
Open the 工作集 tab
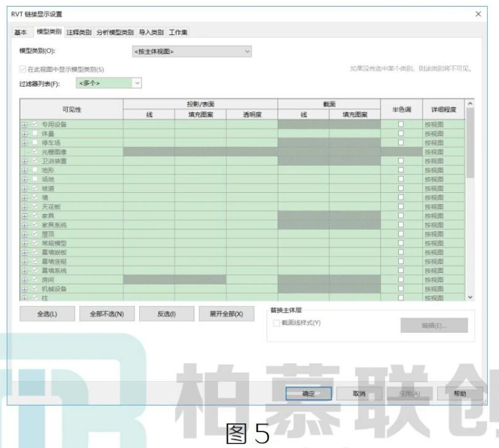(x=178, y=32)
